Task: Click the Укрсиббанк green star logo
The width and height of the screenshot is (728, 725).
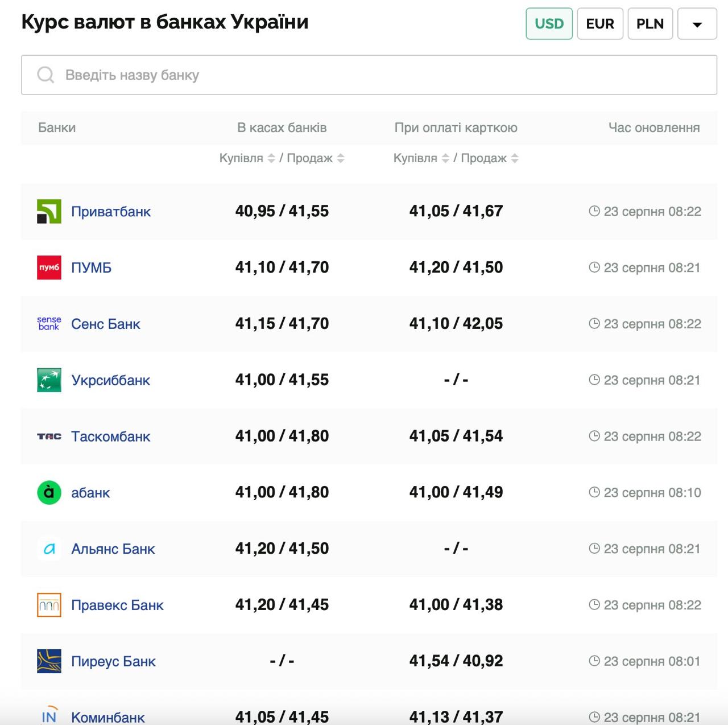Action: tap(49, 380)
